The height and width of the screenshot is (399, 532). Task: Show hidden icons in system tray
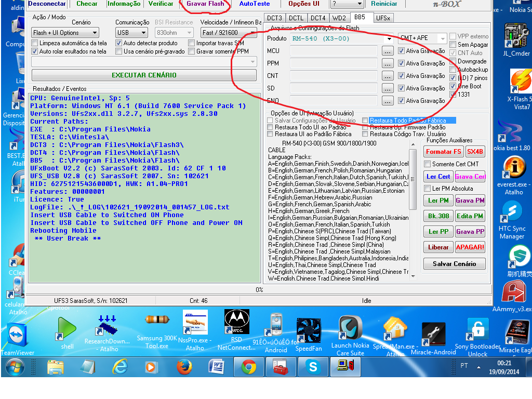tap(478, 367)
